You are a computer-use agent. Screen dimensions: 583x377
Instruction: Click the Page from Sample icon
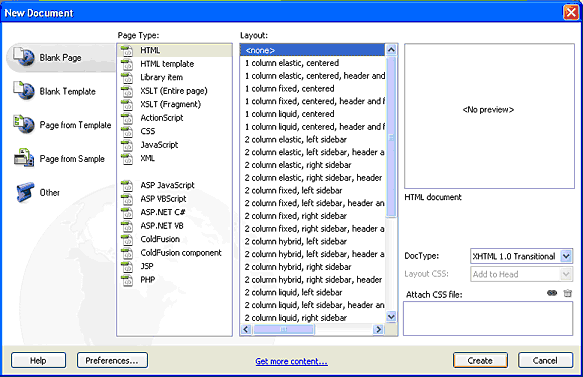point(24,158)
